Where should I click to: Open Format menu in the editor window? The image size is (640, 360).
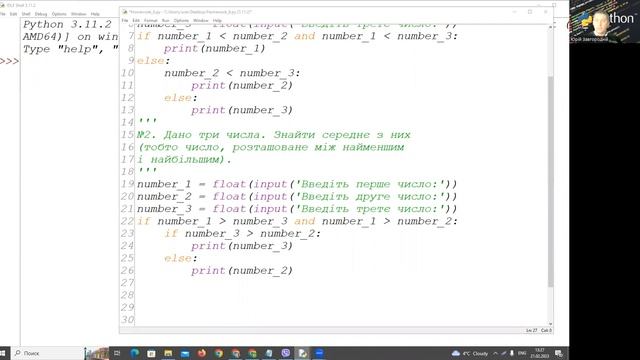pos(151,20)
